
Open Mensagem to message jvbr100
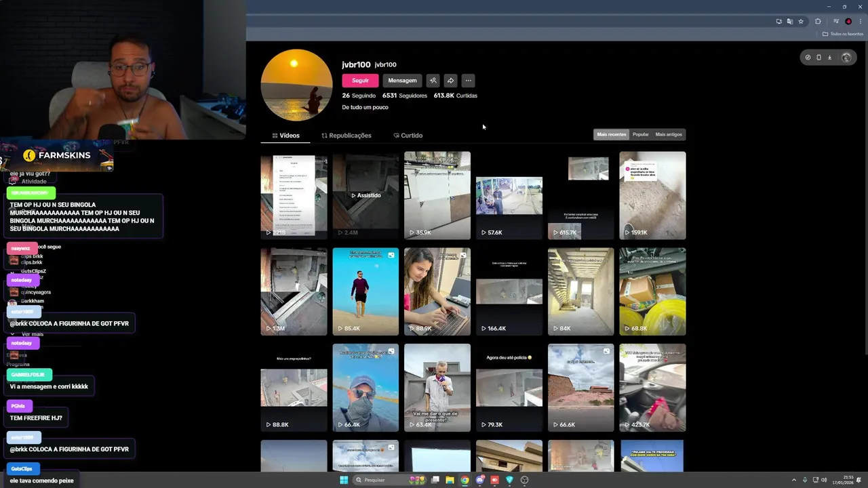[402, 81]
